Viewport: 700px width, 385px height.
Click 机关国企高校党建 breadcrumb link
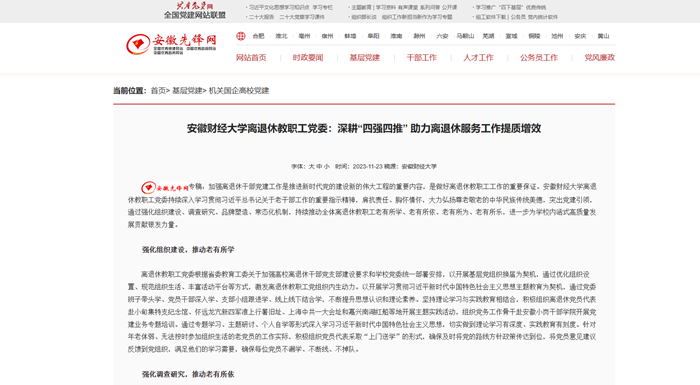click(x=239, y=91)
